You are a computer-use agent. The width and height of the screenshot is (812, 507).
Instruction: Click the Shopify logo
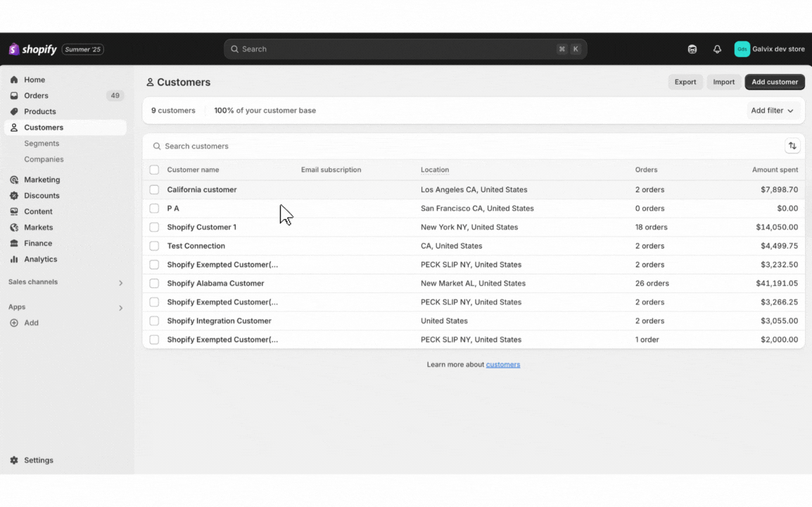(x=32, y=49)
